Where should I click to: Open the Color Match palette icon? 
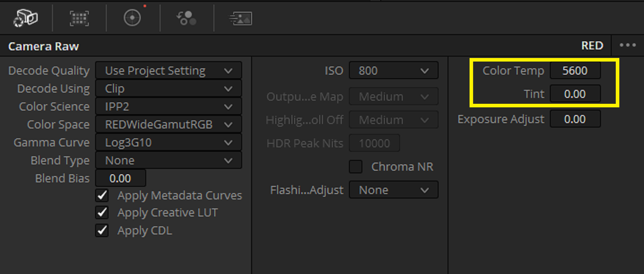pos(79,18)
